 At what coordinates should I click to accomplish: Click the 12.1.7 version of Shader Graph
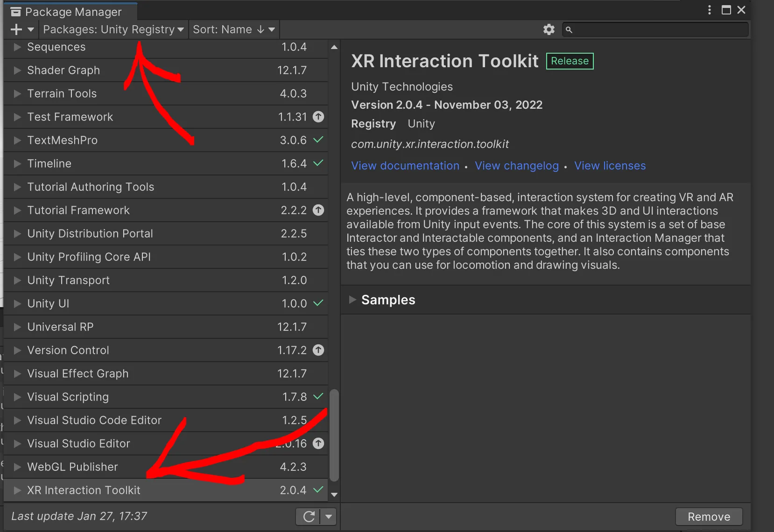292,70
